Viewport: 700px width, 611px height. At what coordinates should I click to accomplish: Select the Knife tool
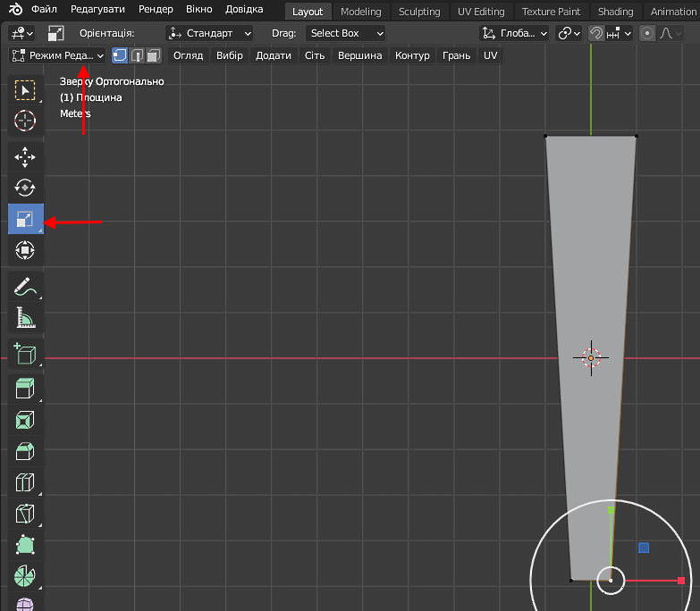click(25, 514)
